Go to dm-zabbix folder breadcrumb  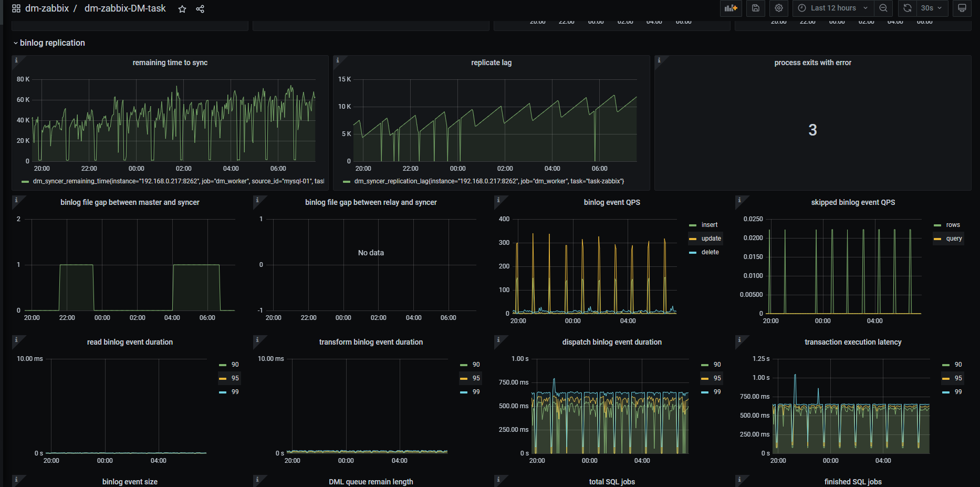click(47, 8)
